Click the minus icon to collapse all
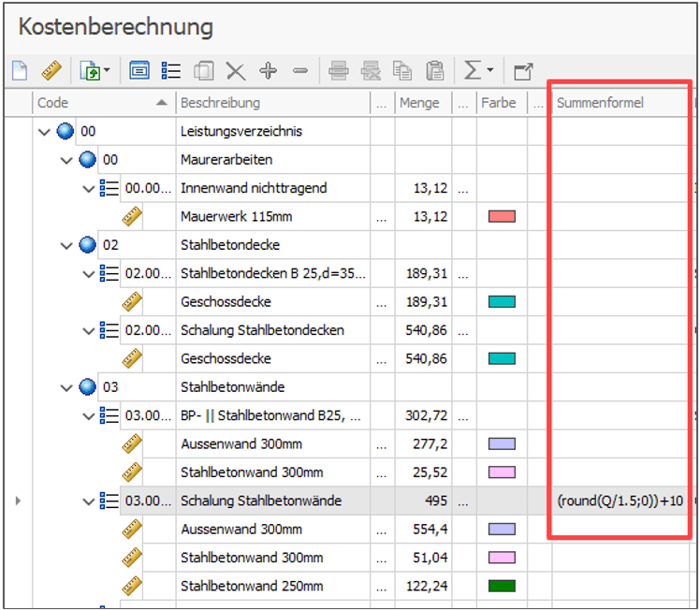This screenshot has height=610, width=700. [x=299, y=70]
